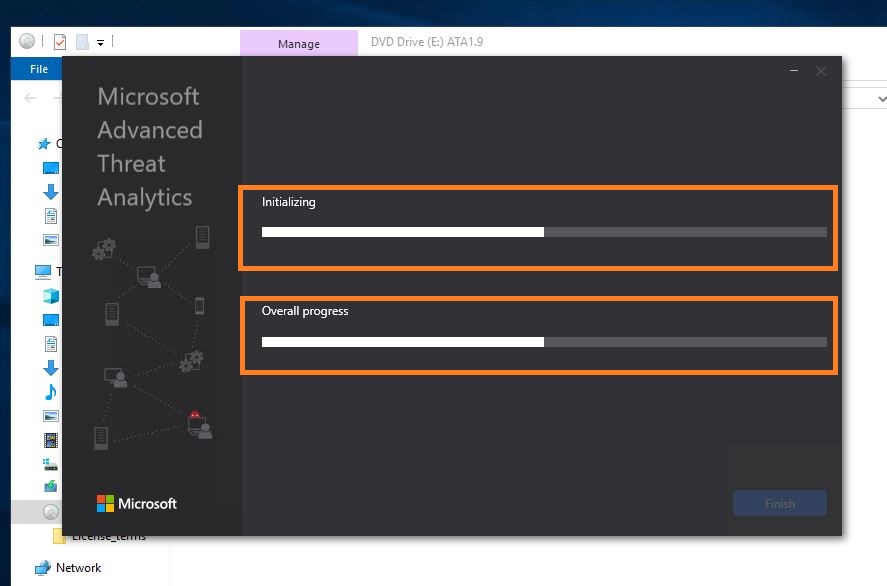Click the Microsoft logo in the installer

click(x=137, y=503)
